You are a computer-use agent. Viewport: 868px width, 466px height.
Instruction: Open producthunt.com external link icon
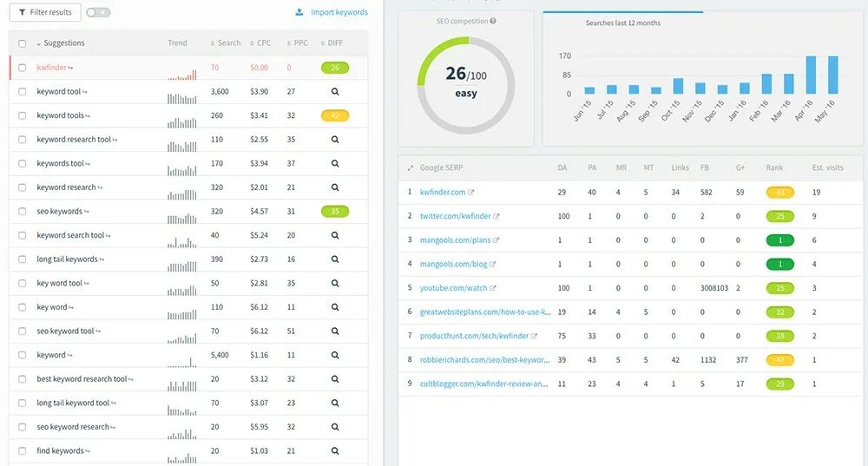point(534,336)
